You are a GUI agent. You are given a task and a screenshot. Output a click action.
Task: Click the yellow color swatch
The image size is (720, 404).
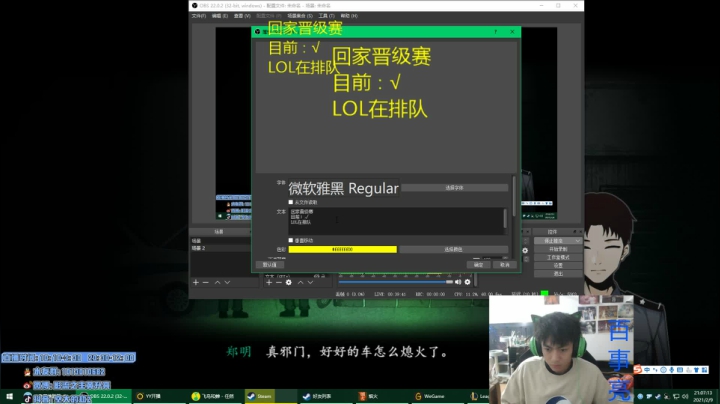[x=343, y=249]
